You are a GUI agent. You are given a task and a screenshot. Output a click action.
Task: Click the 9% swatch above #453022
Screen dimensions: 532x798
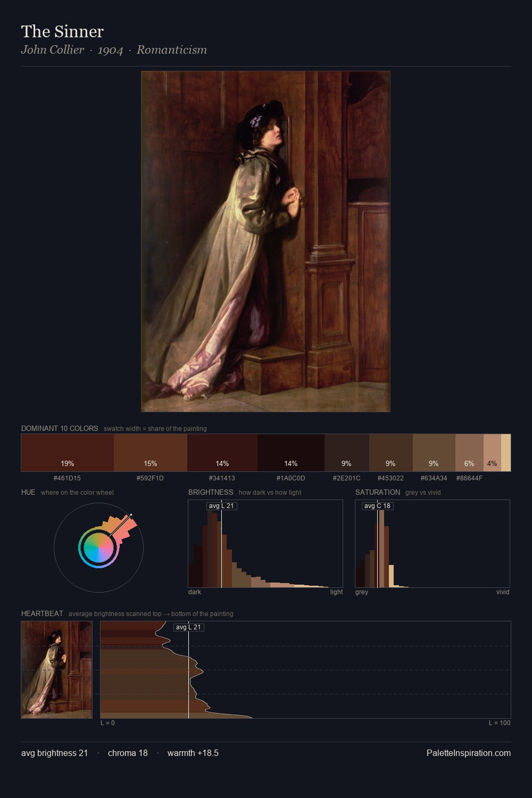click(391, 453)
